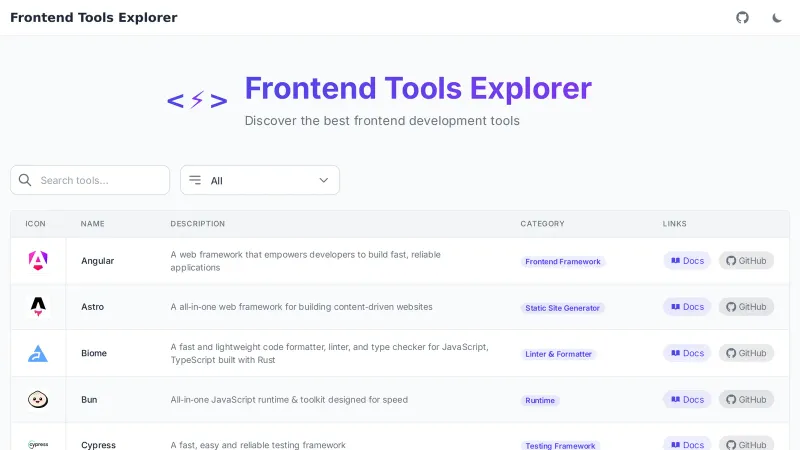Toggle dark mode with the moon icon
The height and width of the screenshot is (450, 800).
(x=777, y=18)
